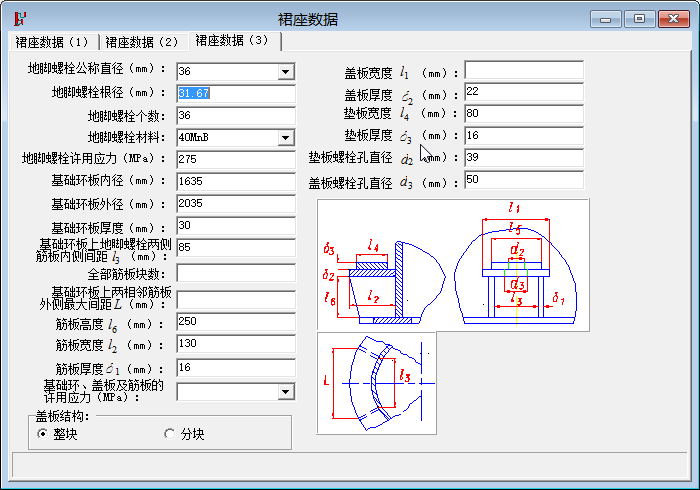The width and height of the screenshot is (700, 490).
Task: Click empty 筋板外侧最大间距 L field
Action: [236, 300]
